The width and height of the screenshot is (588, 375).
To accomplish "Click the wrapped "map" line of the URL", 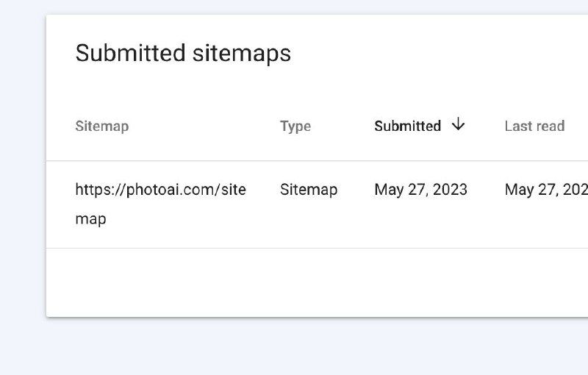I will click(90, 218).
